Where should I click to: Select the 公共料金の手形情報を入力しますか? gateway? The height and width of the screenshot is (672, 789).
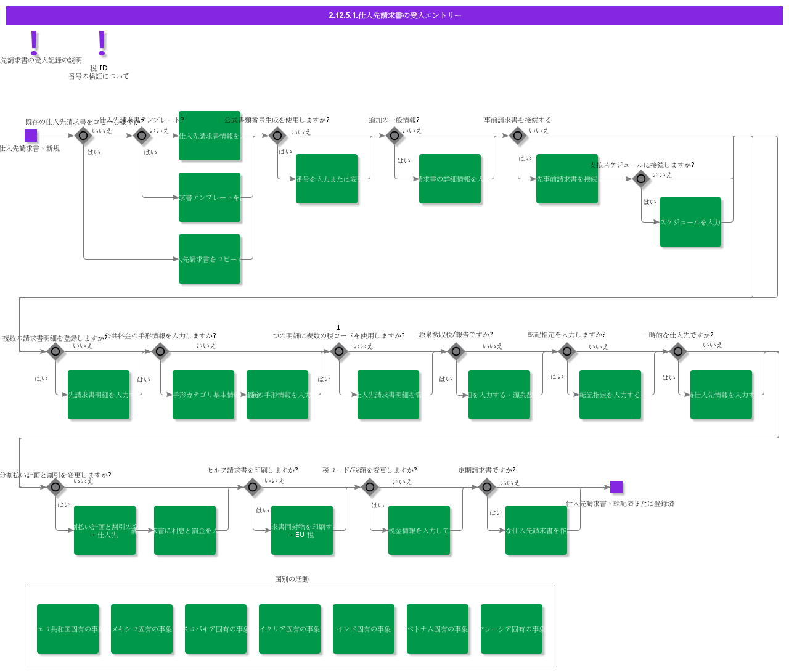(x=160, y=351)
